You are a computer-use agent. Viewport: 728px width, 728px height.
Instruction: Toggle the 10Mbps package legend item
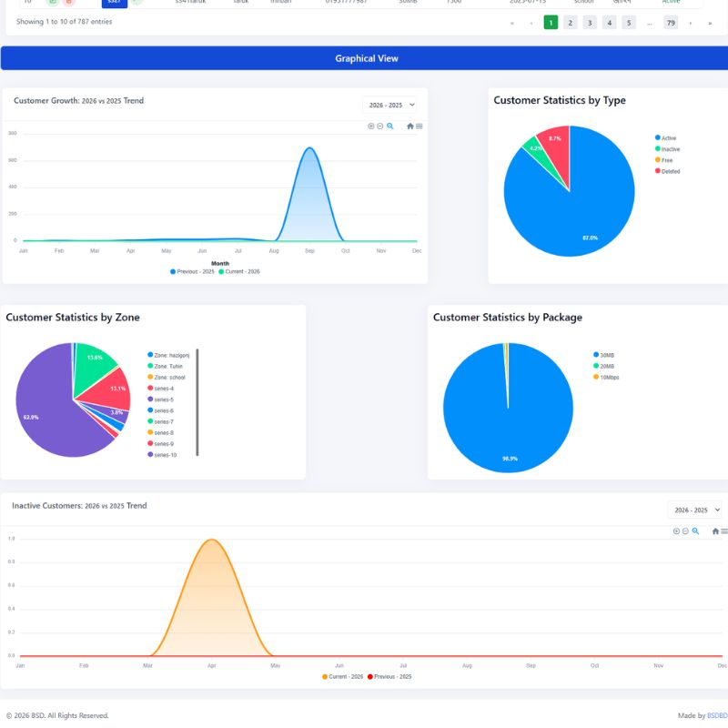[x=606, y=378]
